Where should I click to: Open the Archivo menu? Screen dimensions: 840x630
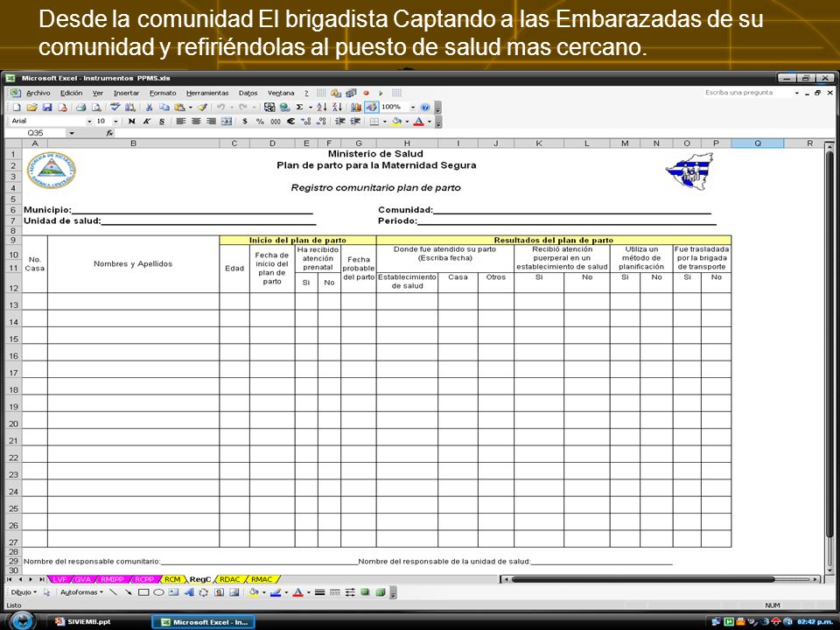click(38, 94)
